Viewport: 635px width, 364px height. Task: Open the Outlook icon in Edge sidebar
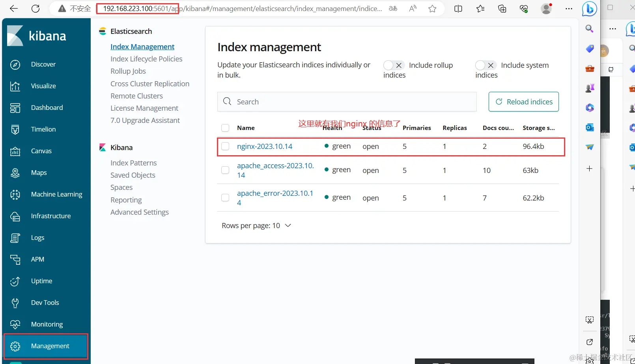pos(590,127)
